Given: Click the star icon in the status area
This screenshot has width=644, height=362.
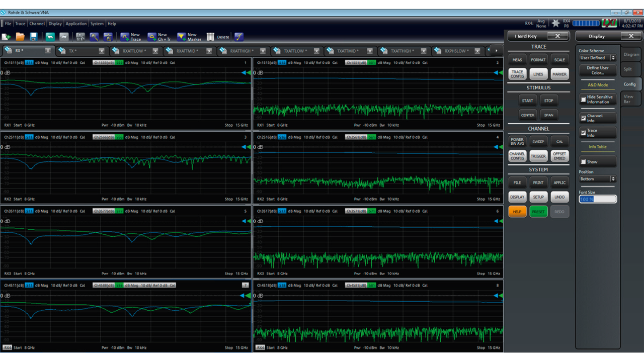Looking at the screenshot, I should point(555,23).
